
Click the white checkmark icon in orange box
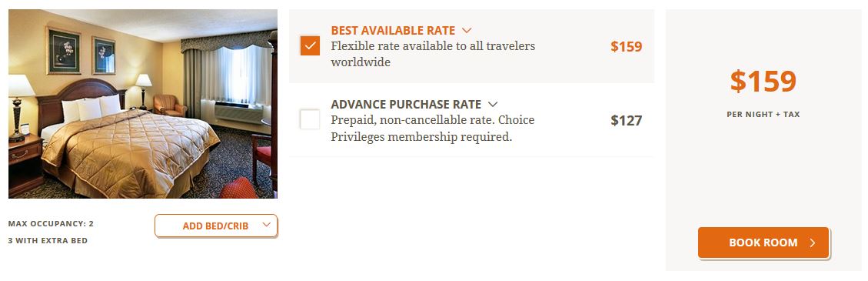point(310,45)
